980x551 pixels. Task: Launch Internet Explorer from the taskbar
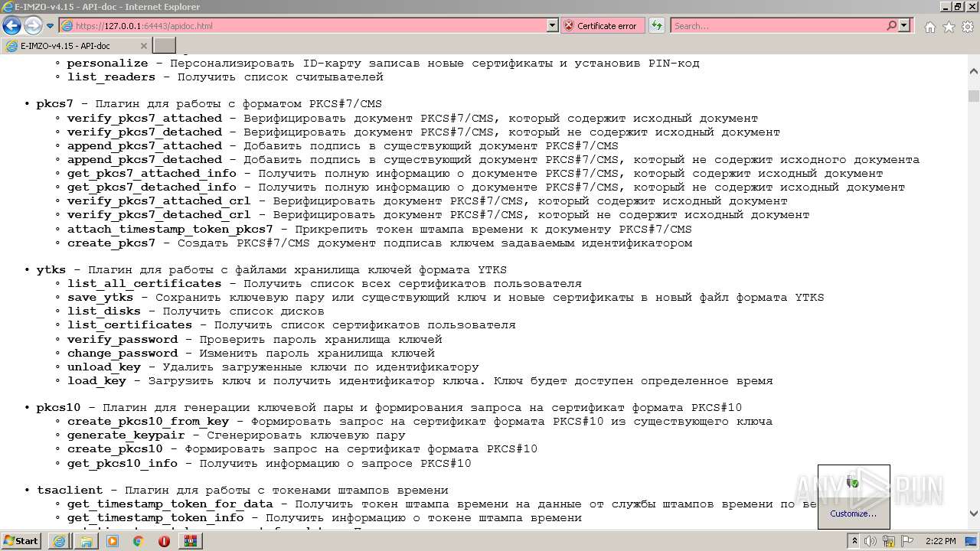[x=59, y=541]
